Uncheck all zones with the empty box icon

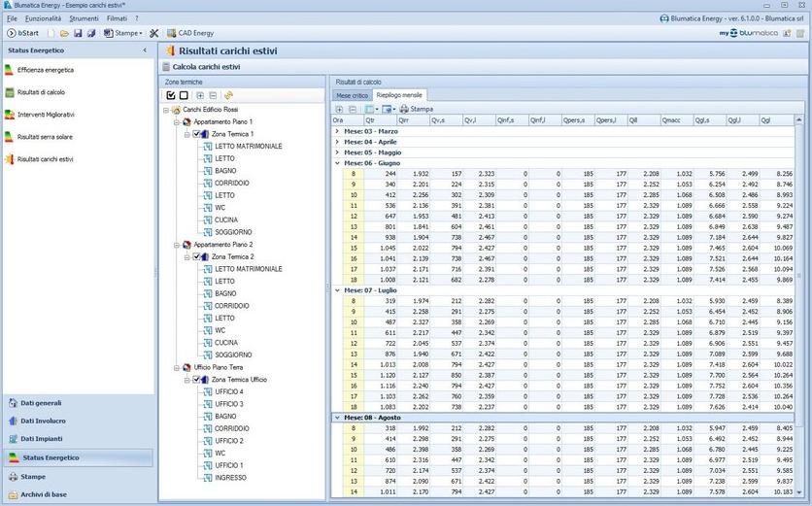pyautogui.click(x=184, y=95)
